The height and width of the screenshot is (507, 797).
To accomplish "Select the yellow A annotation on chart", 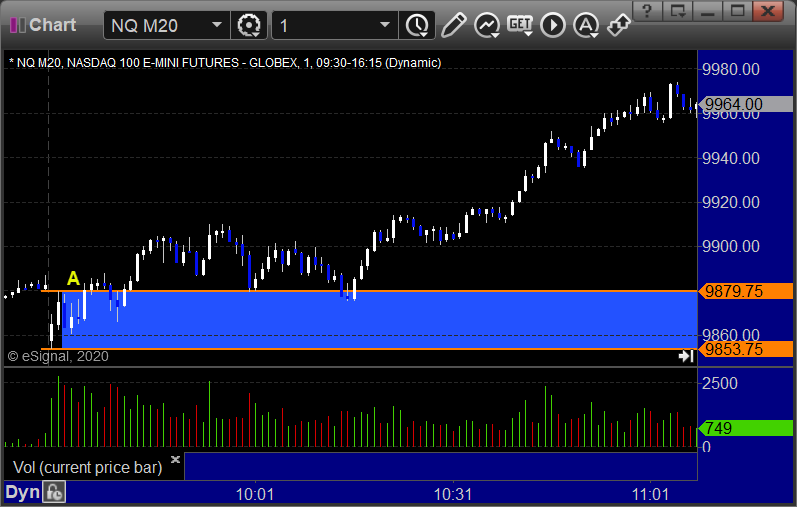I will pyautogui.click(x=73, y=278).
